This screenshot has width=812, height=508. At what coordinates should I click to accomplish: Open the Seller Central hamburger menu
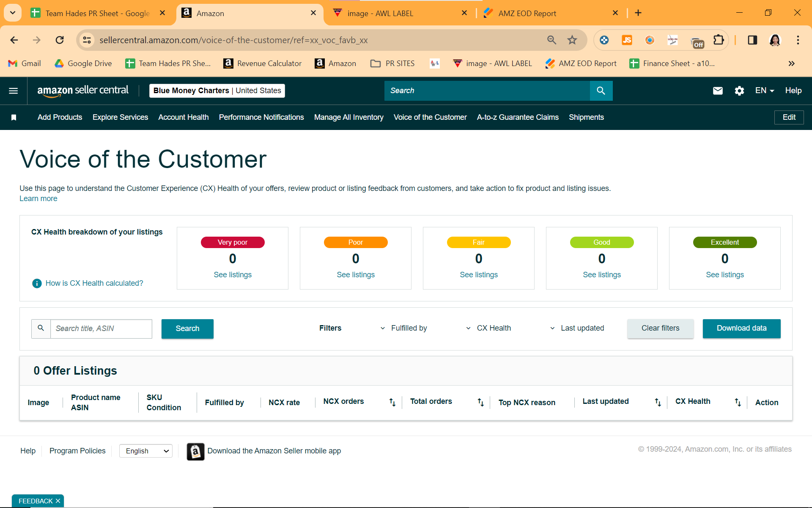click(x=14, y=91)
